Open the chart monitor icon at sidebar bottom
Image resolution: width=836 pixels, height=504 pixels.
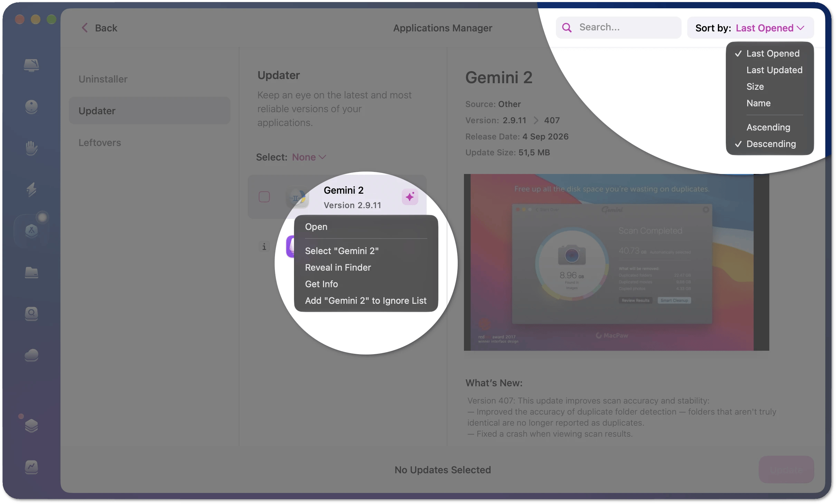(x=31, y=467)
